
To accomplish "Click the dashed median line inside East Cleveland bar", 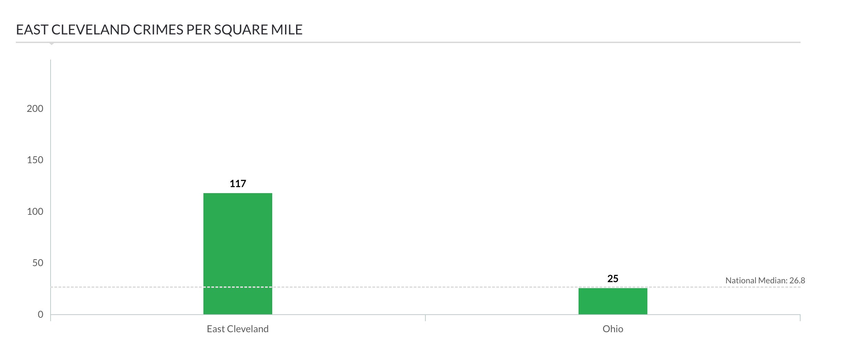I will pos(237,287).
